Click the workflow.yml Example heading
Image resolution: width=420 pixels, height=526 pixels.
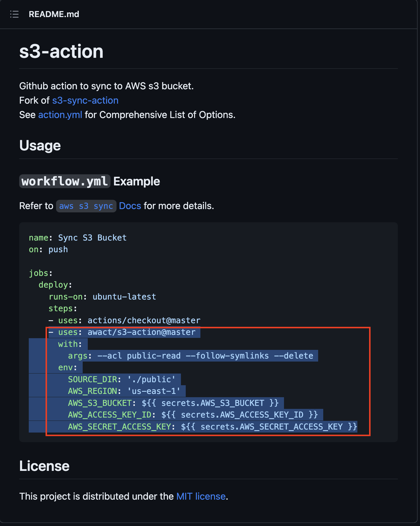(90, 181)
